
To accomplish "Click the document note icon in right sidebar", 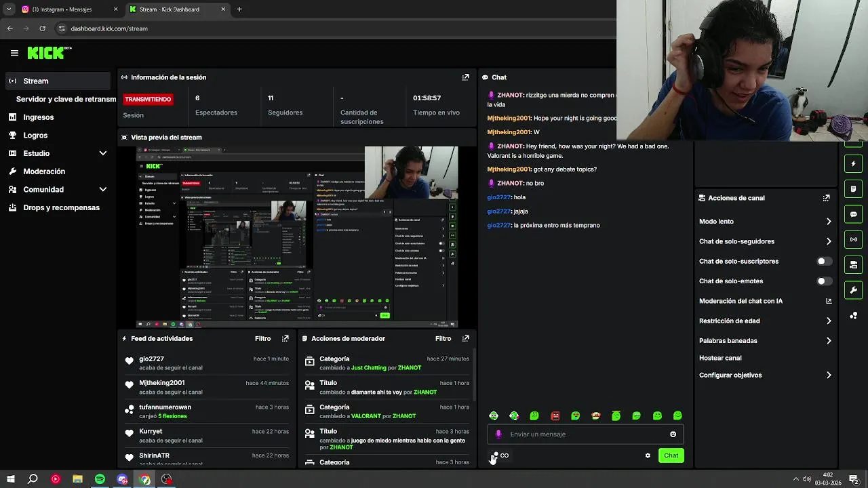I will (x=854, y=188).
